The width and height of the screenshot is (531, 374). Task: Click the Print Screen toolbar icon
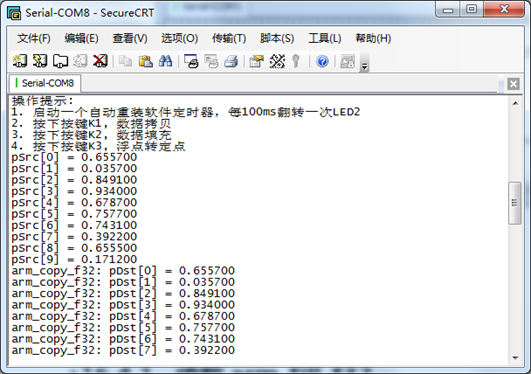click(191, 61)
